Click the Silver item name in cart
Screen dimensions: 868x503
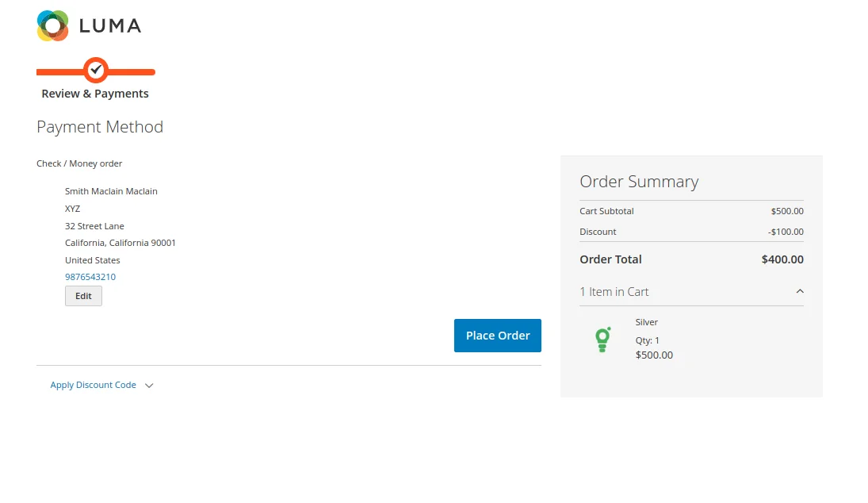coord(646,322)
